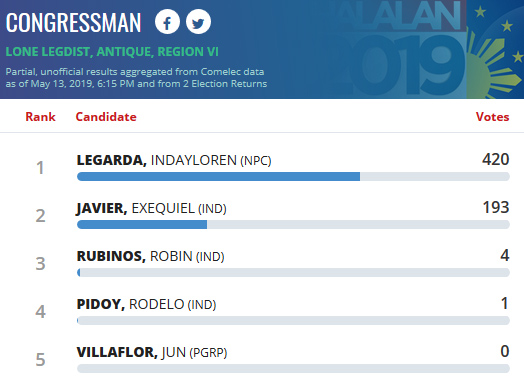This screenshot has height=385, width=524.
Task: Open candidate RUBINOS, ROBIN (IND)
Action: click(x=150, y=256)
